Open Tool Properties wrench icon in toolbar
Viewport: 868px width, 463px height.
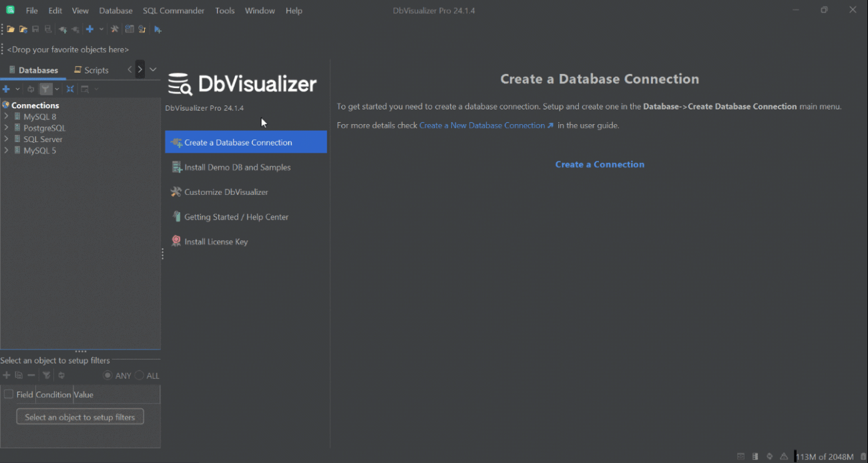click(114, 29)
